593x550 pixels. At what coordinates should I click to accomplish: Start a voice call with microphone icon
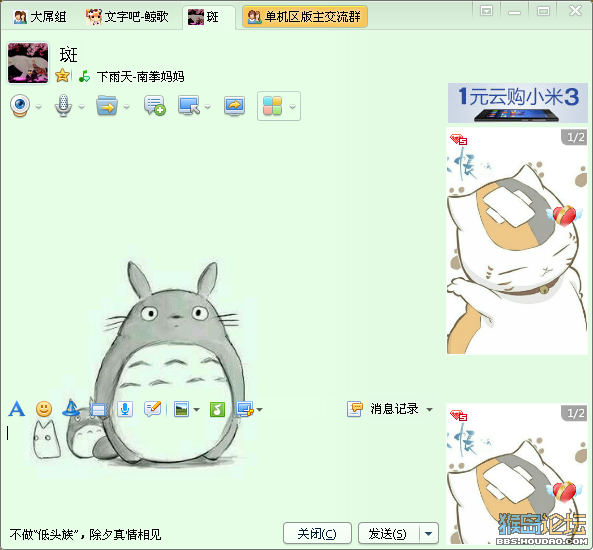click(x=63, y=106)
